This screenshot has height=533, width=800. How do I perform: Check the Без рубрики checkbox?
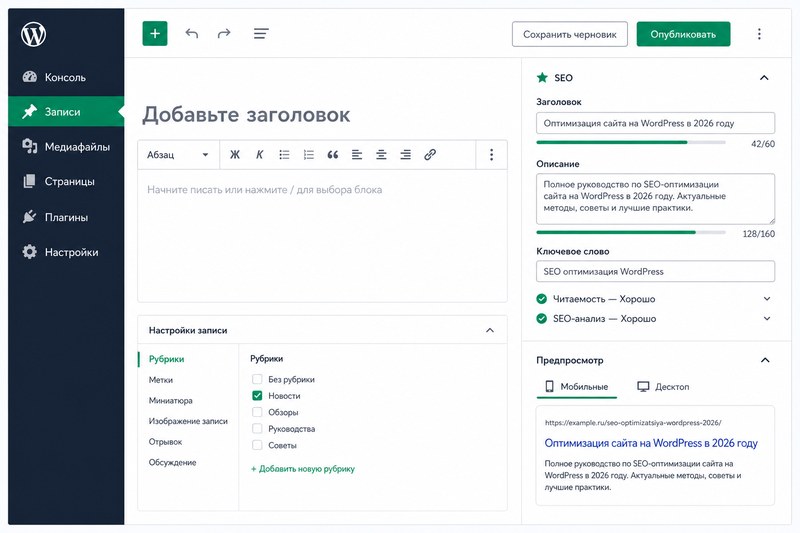coord(257,379)
